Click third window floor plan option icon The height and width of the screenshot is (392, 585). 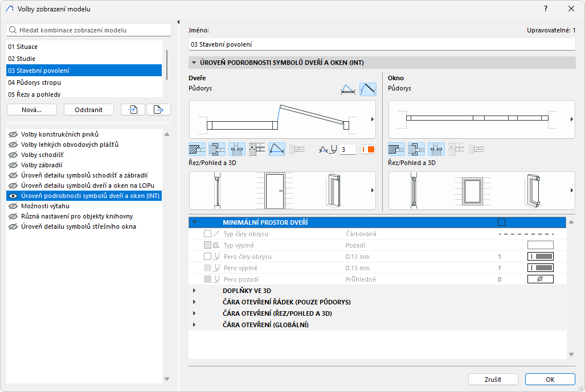click(x=436, y=149)
